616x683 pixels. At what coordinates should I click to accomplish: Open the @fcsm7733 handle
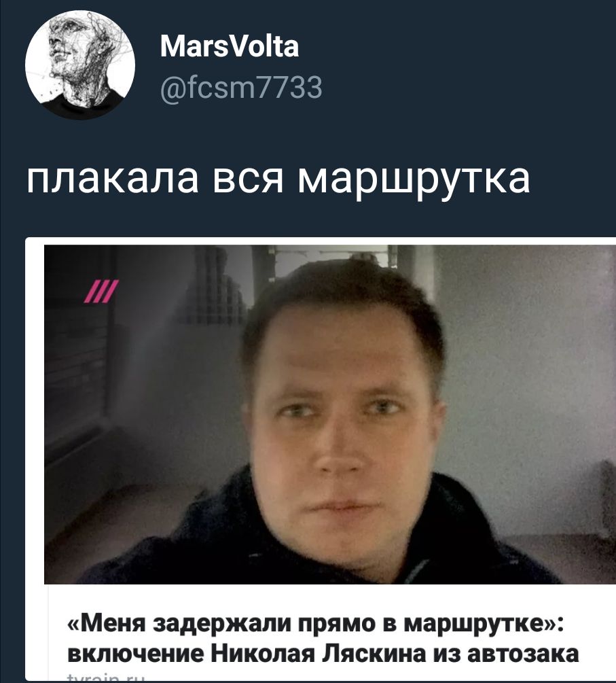pyautogui.click(x=241, y=88)
